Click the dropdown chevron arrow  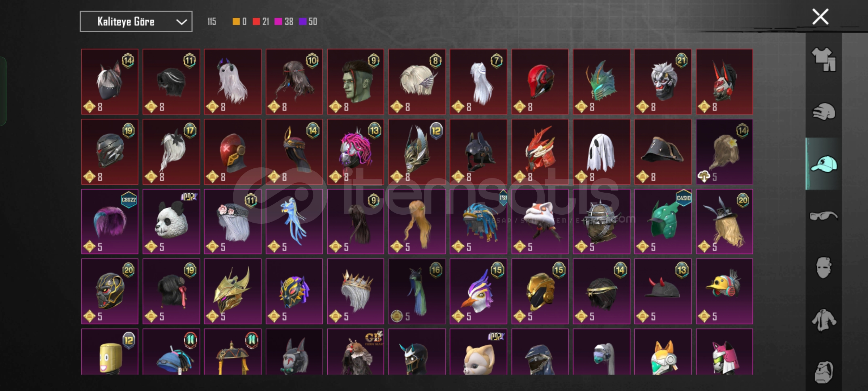tap(182, 22)
